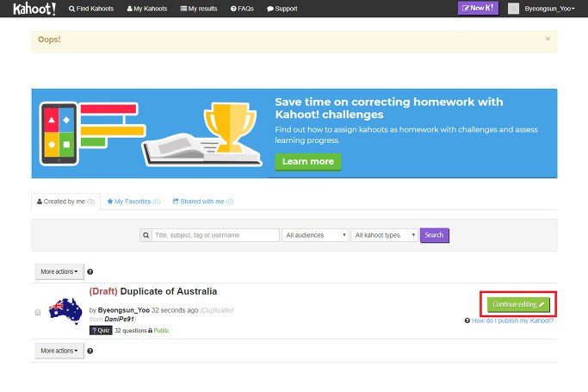
Task: Open Byeongsun_Yoo author profile link
Action: coord(124,310)
